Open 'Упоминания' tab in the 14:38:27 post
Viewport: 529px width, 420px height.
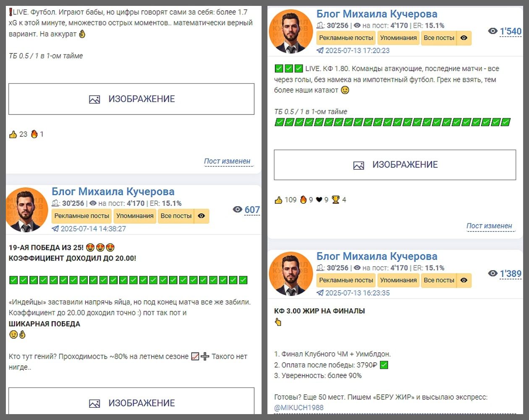tap(135, 216)
